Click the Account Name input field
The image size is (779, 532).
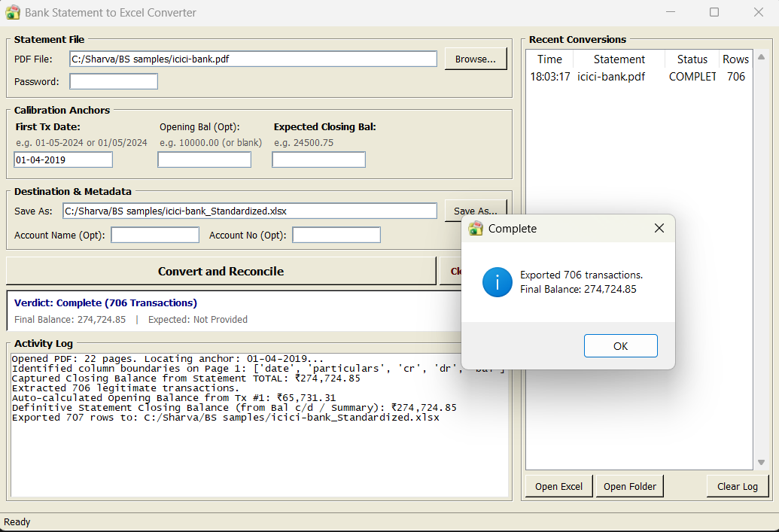[x=155, y=235]
